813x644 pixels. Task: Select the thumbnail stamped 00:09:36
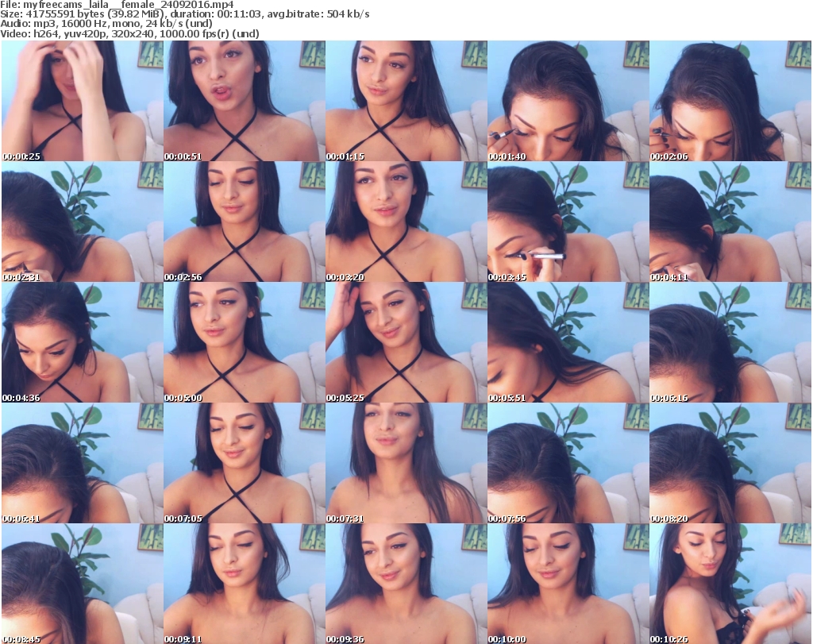pyautogui.click(x=406, y=584)
